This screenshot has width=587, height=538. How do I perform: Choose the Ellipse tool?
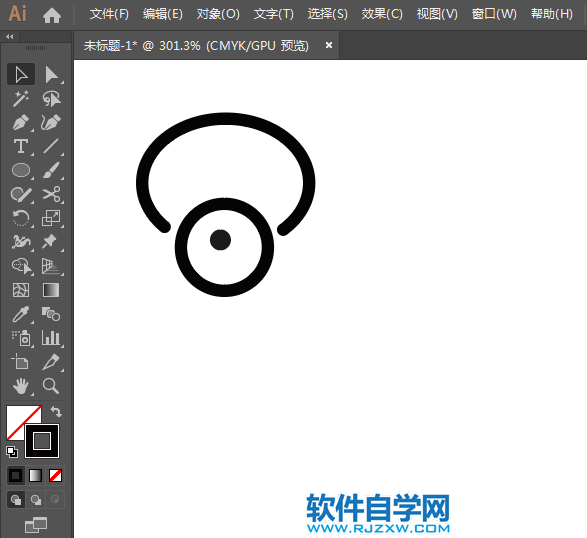[x=21, y=170]
